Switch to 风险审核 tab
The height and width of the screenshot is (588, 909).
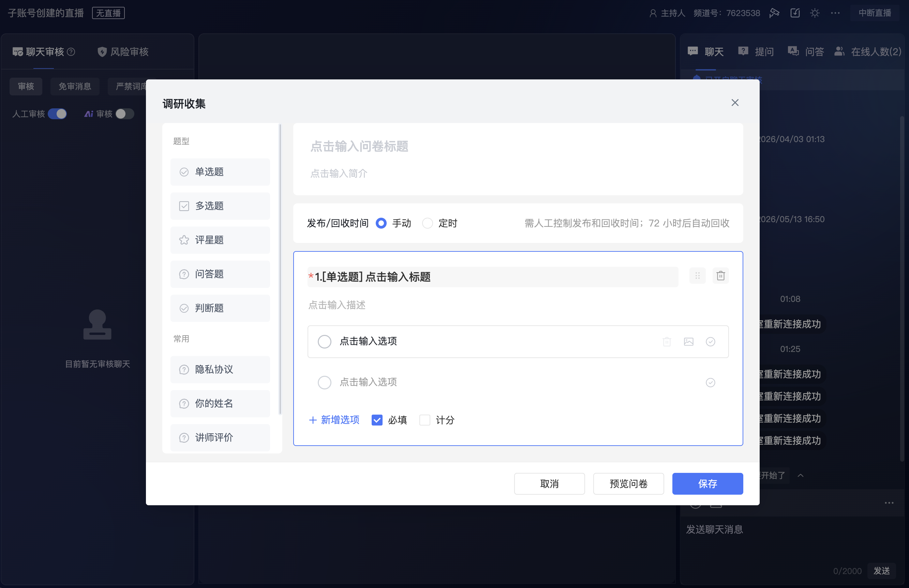[123, 51]
